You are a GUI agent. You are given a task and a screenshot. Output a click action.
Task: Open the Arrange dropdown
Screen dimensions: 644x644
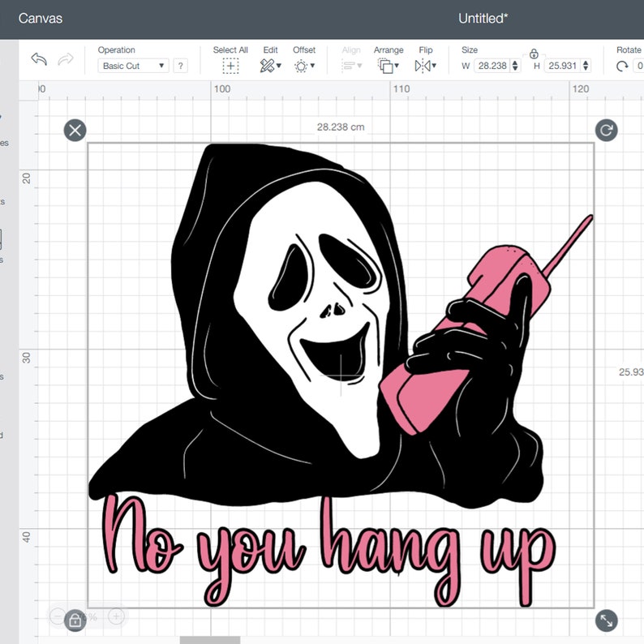pos(389,66)
